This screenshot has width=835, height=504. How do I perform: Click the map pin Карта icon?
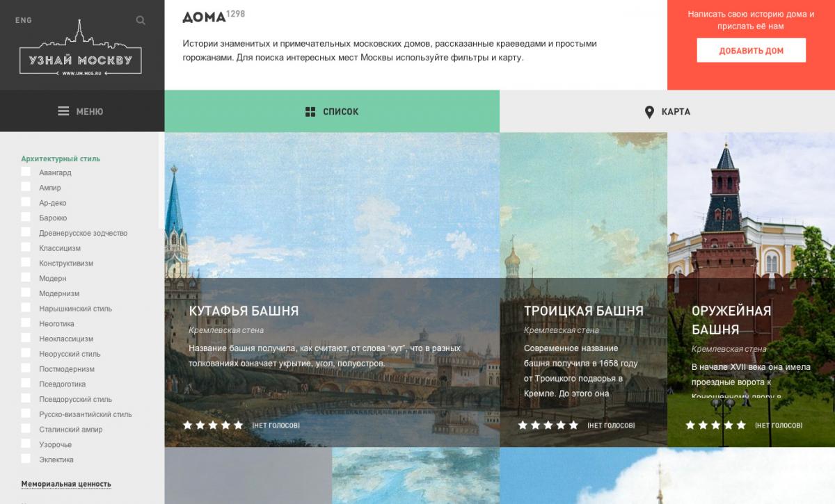tap(649, 112)
